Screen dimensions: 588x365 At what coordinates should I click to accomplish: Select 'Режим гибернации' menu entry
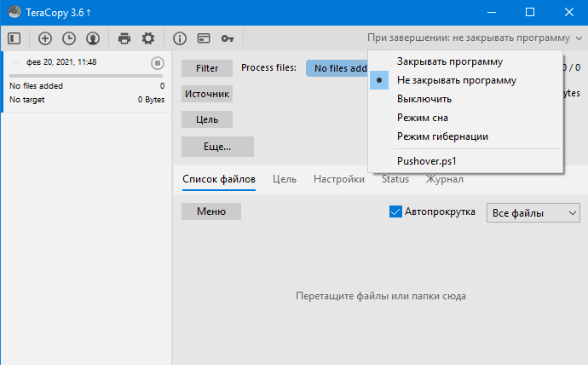pyautogui.click(x=442, y=136)
